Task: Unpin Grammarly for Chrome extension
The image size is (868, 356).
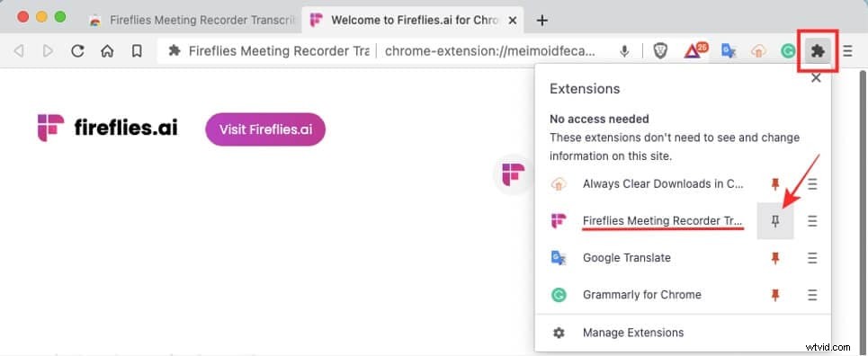Action: click(x=775, y=295)
